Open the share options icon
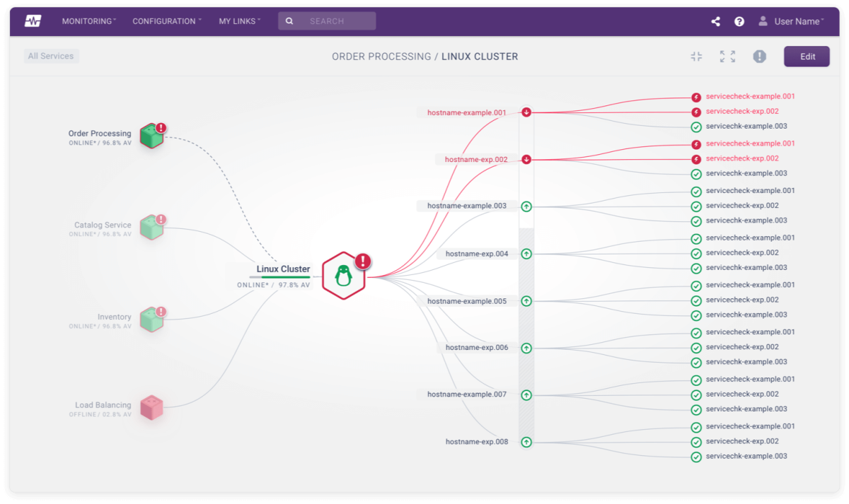Viewport: 849px width, 504px height. click(x=715, y=21)
